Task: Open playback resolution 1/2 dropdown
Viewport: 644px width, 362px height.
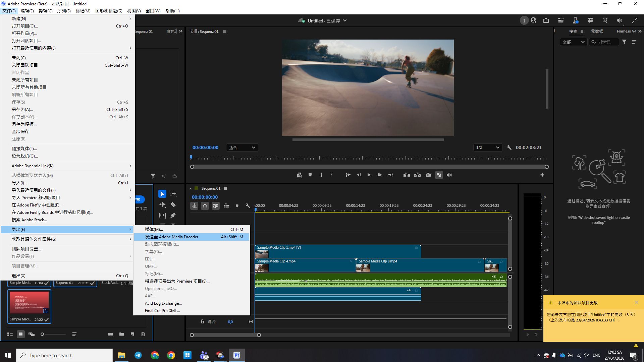Action: [488, 147]
